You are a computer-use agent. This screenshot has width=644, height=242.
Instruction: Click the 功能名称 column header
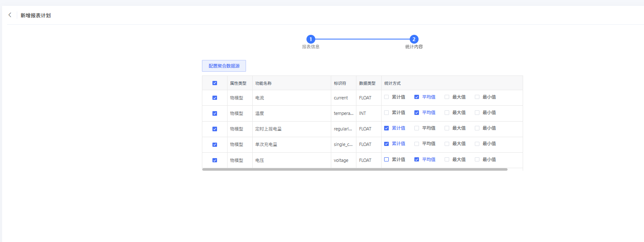pyautogui.click(x=264, y=83)
